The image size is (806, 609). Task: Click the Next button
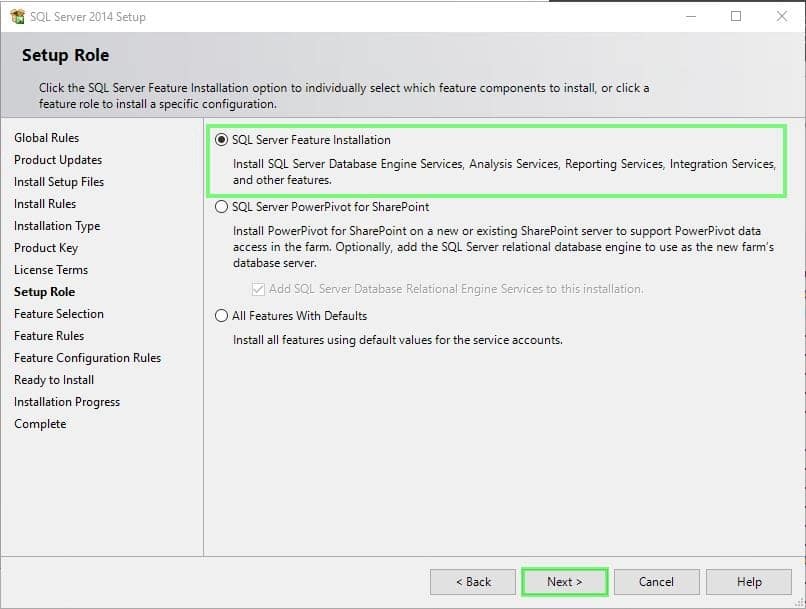(564, 582)
